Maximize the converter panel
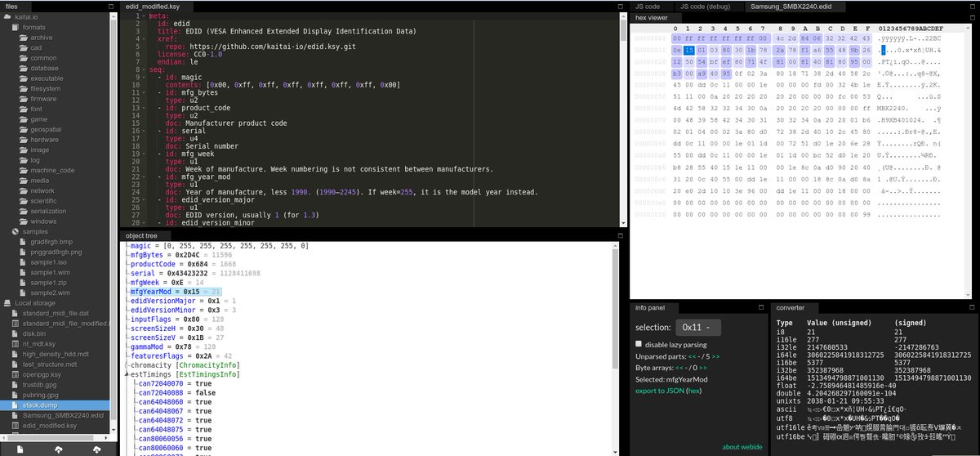Viewport: 980px width, 456px height. tap(972, 308)
